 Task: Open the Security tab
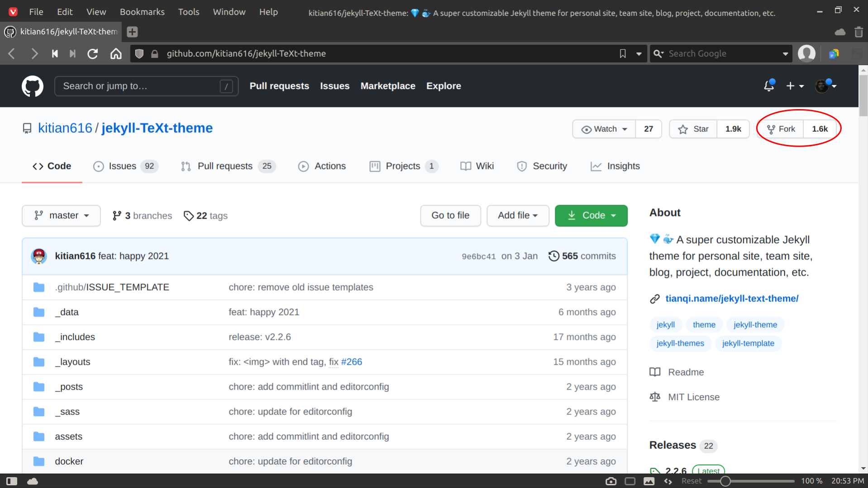(542, 166)
